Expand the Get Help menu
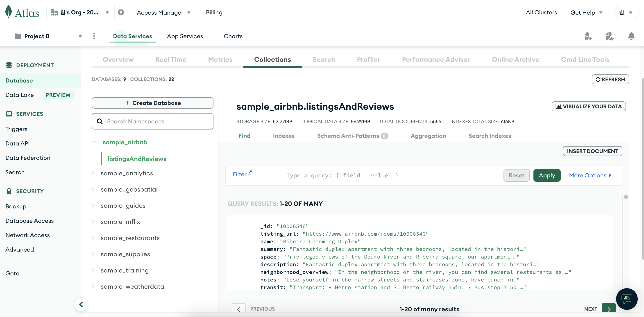 [586, 13]
